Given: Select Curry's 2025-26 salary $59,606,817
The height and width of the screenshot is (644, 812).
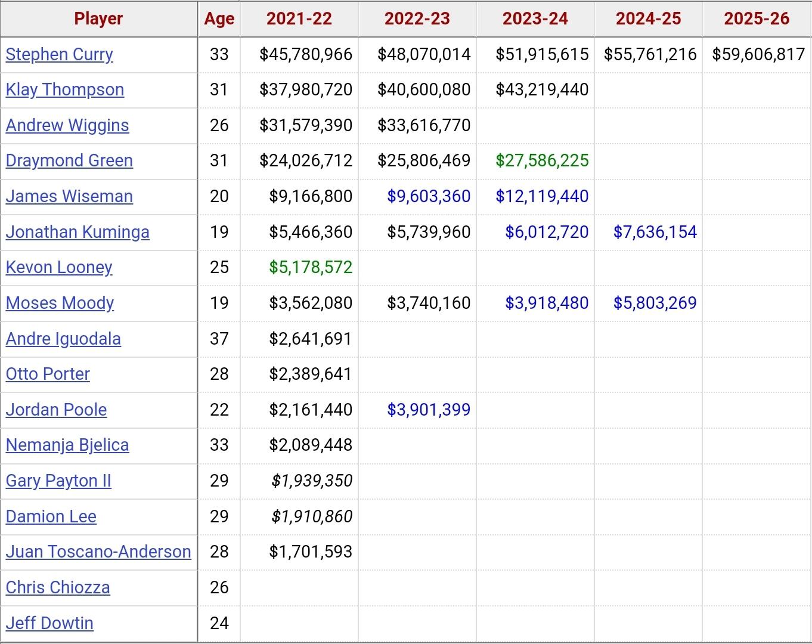Looking at the screenshot, I should [758, 54].
